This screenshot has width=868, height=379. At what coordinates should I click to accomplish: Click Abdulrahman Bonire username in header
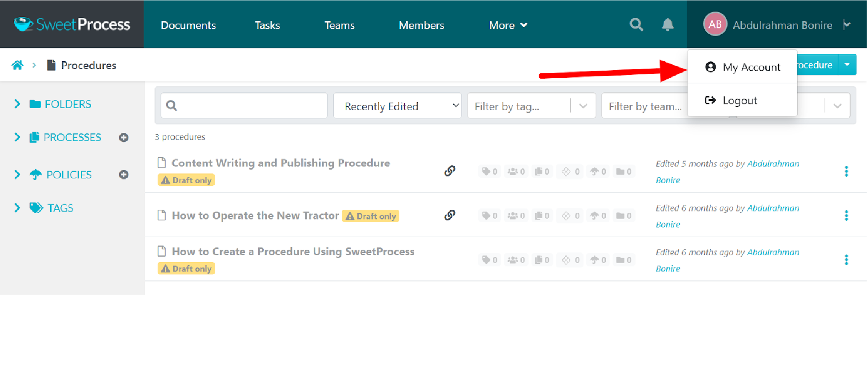[x=782, y=25]
